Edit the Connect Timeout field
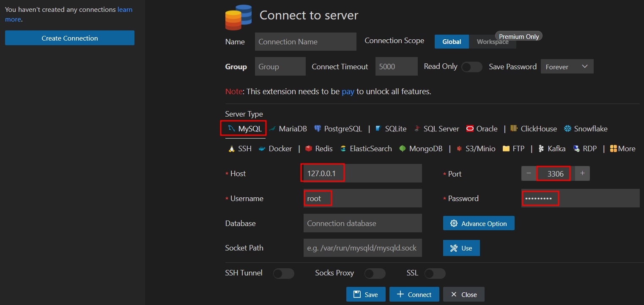The width and height of the screenshot is (644, 305). tap(397, 67)
